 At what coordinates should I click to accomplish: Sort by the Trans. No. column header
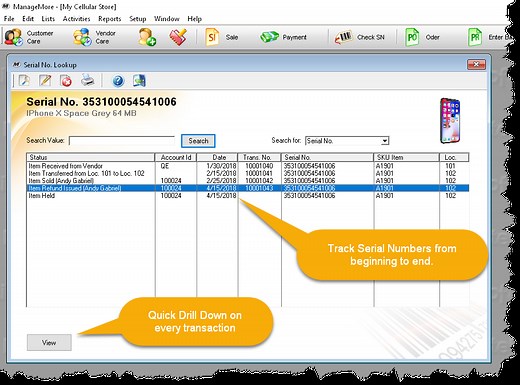(x=260, y=157)
